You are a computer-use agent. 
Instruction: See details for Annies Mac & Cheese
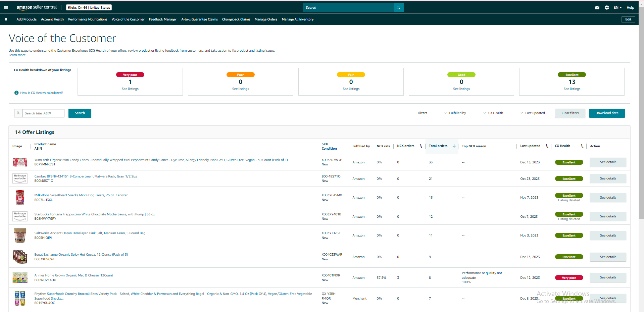point(608,277)
